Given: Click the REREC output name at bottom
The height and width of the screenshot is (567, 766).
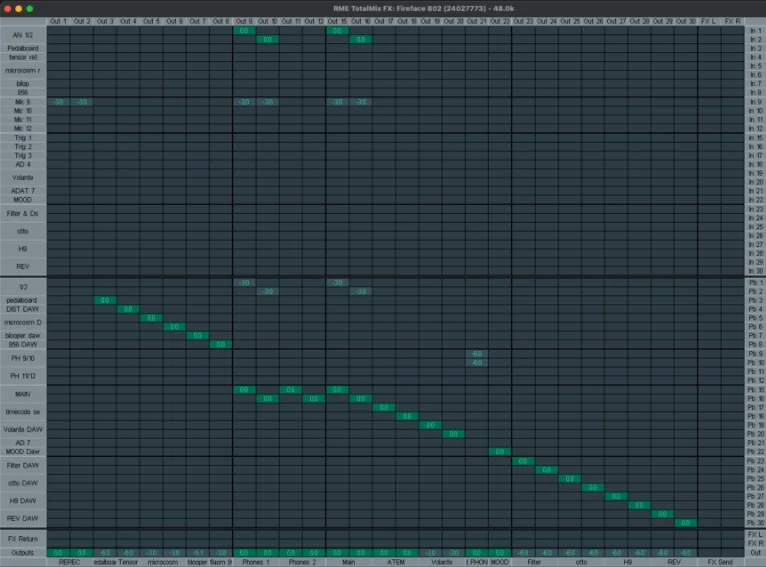Looking at the screenshot, I should 69,562.
